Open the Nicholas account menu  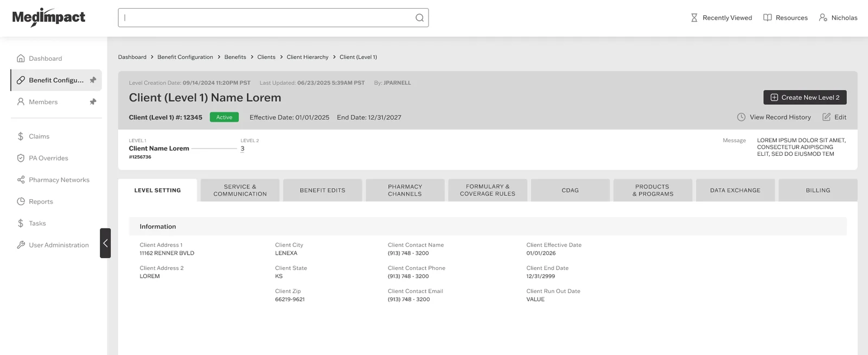[838, 18]
